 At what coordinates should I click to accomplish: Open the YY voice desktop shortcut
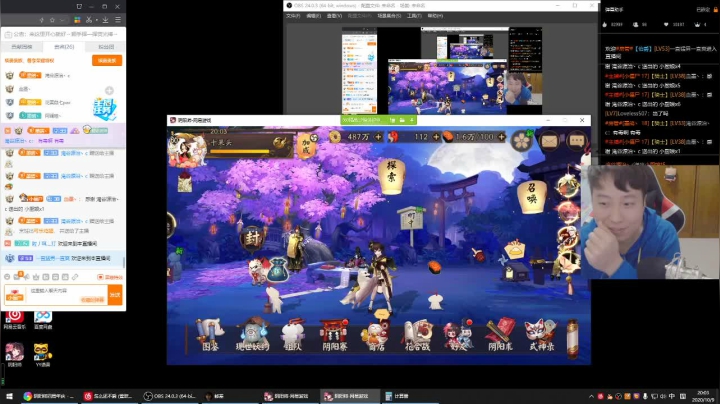42,355
